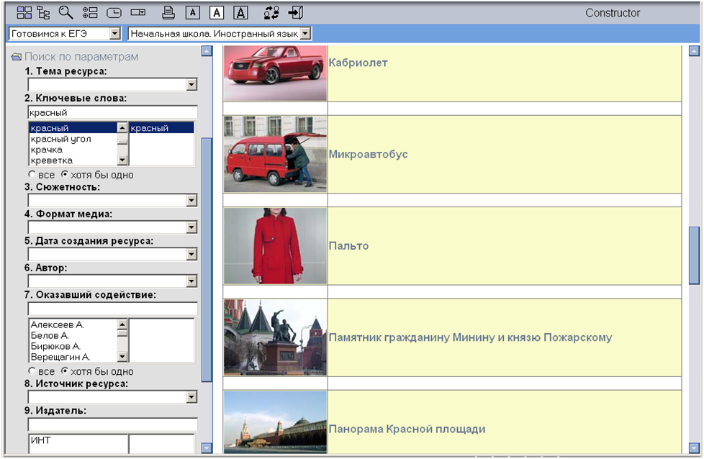
Task: Click the switch users icon
Action: click(x=271, y=13)
